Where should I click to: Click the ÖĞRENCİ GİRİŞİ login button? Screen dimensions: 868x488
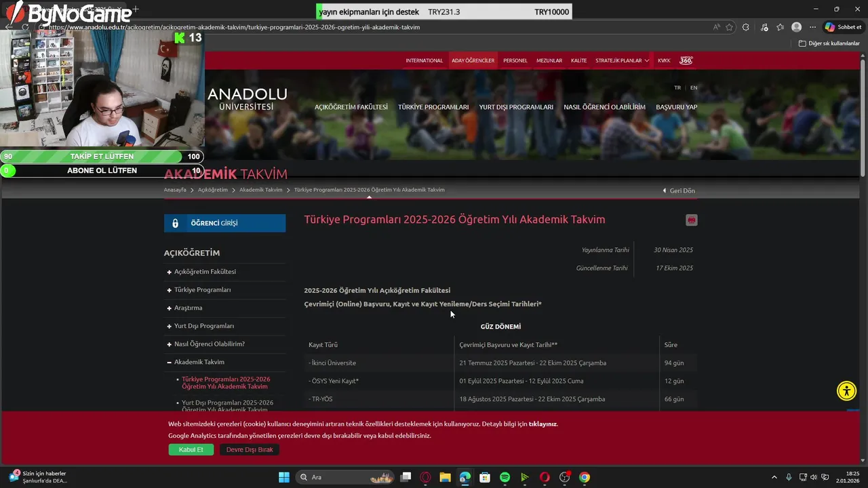pyautogui.click(x=224, y=223)
